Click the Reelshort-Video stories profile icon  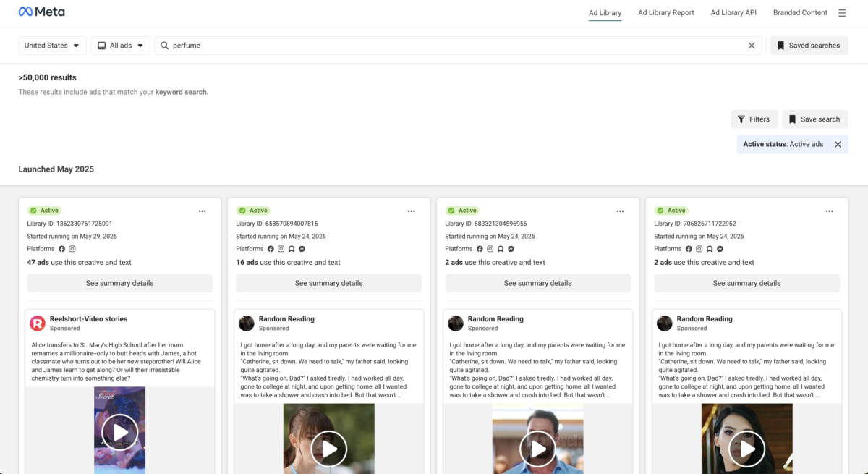pyautogui.click(x=38, y=323)
